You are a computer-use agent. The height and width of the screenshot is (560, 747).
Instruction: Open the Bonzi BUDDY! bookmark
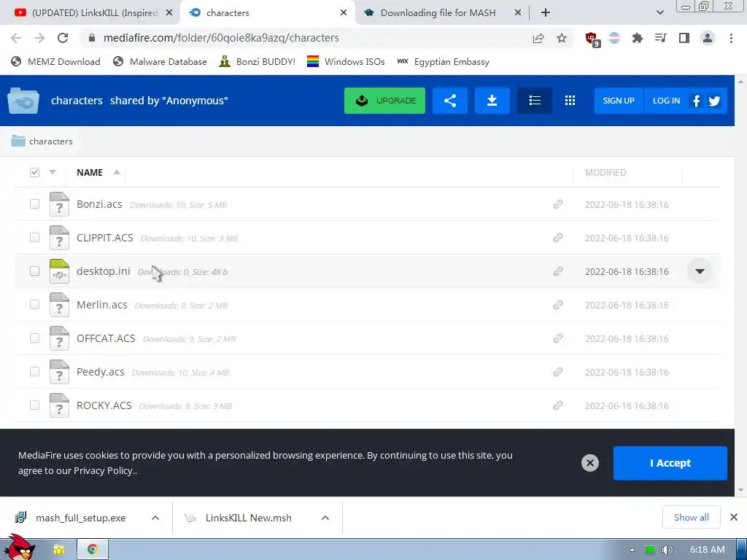(258, 62)
